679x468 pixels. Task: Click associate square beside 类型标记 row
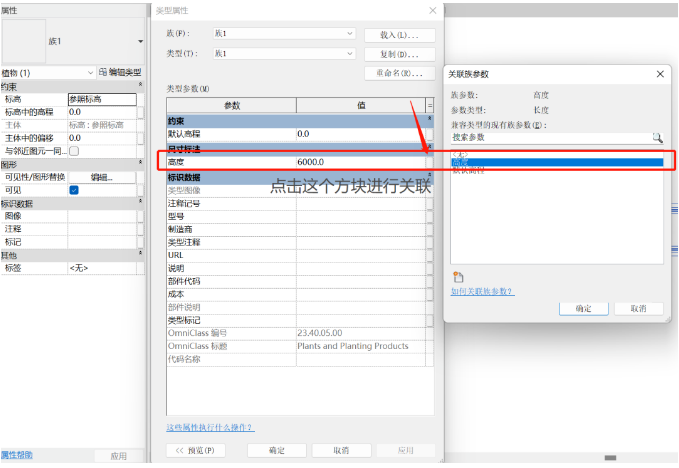(429, 320)
